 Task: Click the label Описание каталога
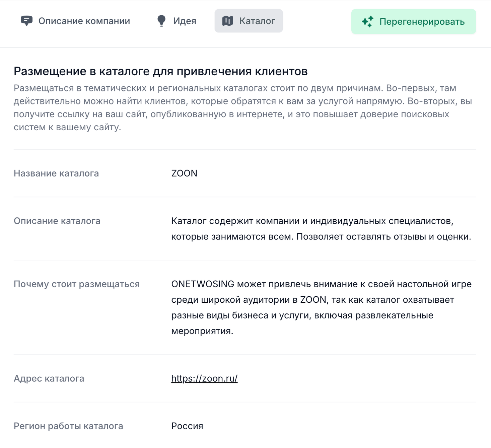point(57,221)
